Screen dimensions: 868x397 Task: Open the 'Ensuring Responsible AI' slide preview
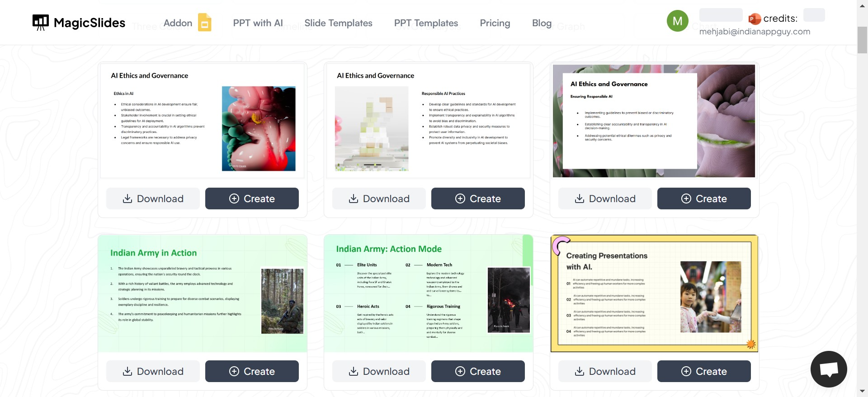pyautogui.click(x=654, y=121)
